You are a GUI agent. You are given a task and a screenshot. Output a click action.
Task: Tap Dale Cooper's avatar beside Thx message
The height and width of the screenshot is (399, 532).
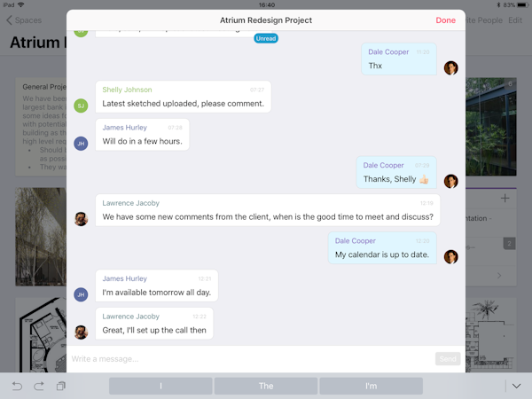click(451, 68)
